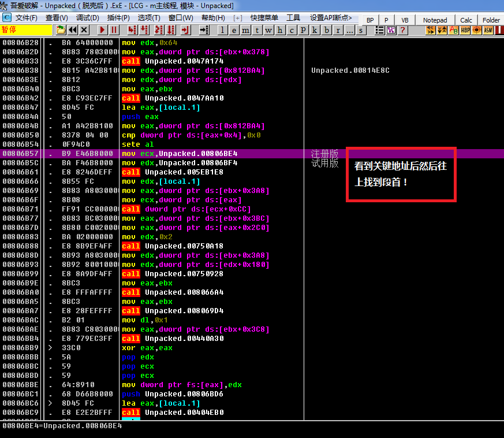
Task: Select instruction call Unpacked.005EB1E8
Action: coord(173,172)
